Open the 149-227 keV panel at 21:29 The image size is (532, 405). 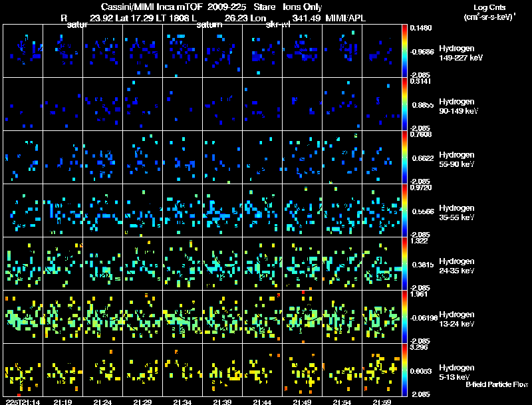point(142,51)
